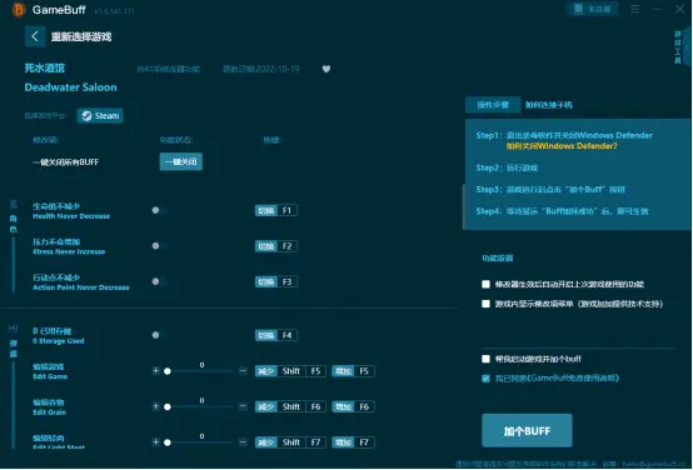Open the Windows Defender help link

tap(561, 146)
